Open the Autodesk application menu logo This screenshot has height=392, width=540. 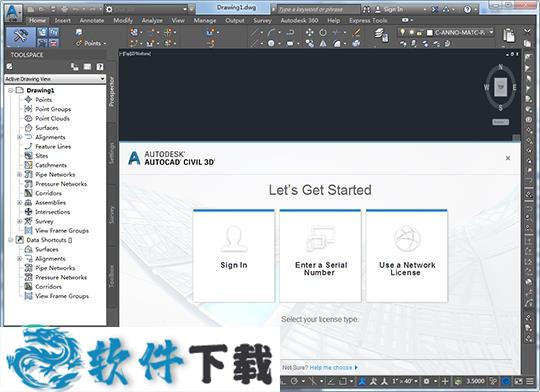tap(12, 12)
